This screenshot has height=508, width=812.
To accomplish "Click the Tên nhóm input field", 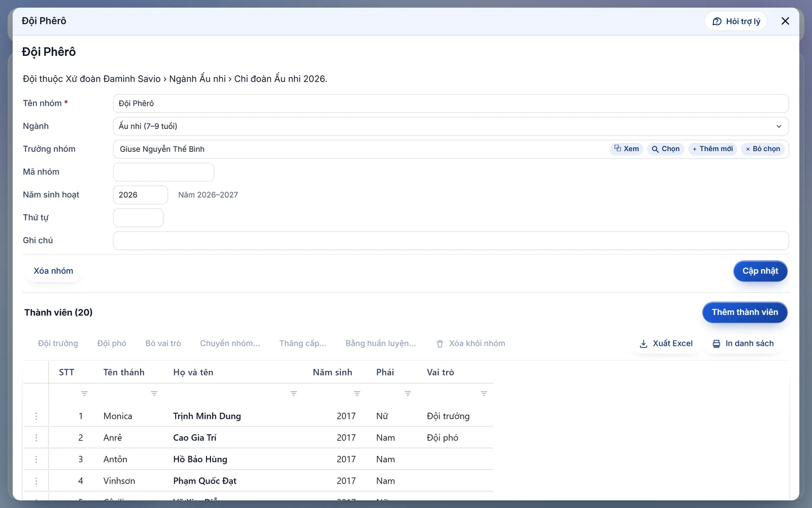I will tap(451, 103).
